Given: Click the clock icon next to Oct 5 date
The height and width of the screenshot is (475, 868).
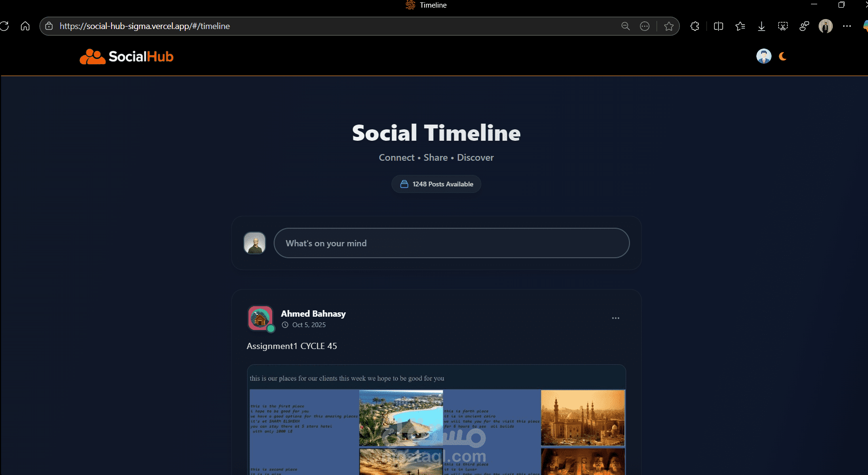Looking at the screenshot, I should tap(285, 325).
